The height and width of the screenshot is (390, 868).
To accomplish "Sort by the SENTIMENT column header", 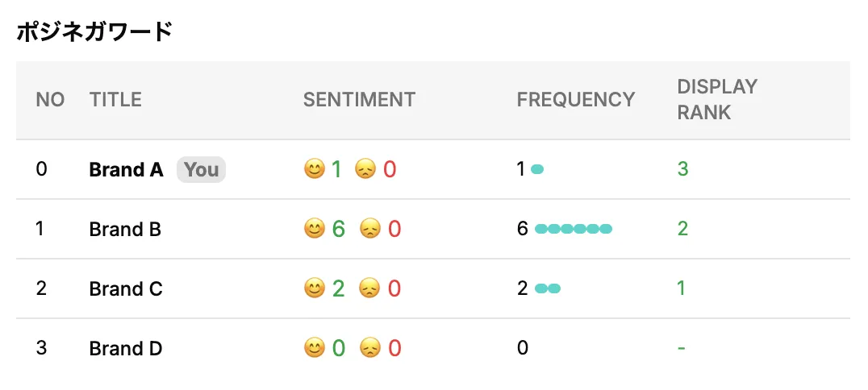I will 359,100.
